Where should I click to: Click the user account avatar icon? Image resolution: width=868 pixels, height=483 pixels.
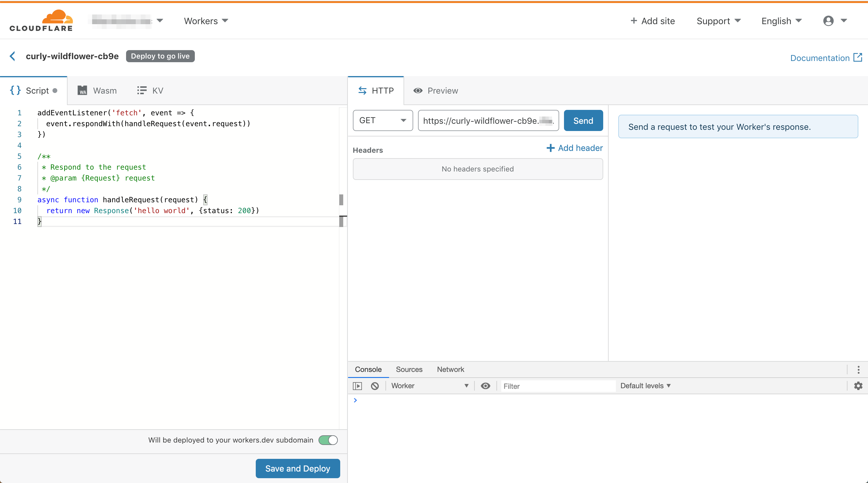click(x=828, y=21)
